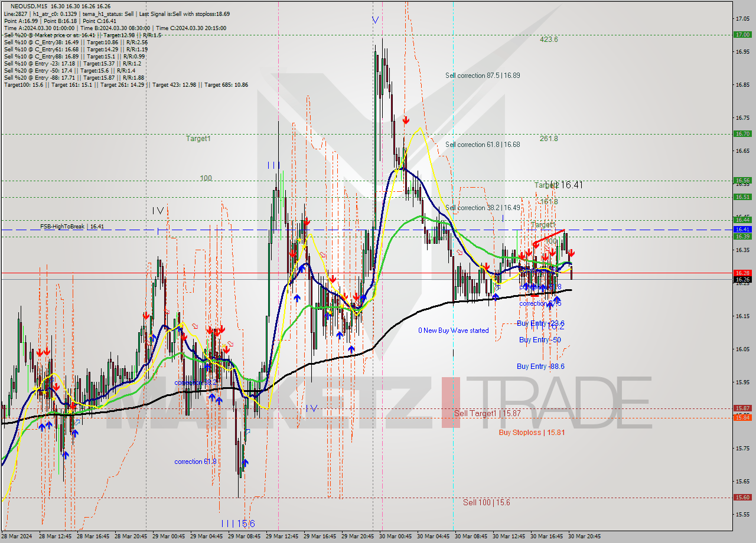The width and height of the screenshot is (756, 543).
Task: Click the 15.84 orange price tag
Action: tap(742, 418)
